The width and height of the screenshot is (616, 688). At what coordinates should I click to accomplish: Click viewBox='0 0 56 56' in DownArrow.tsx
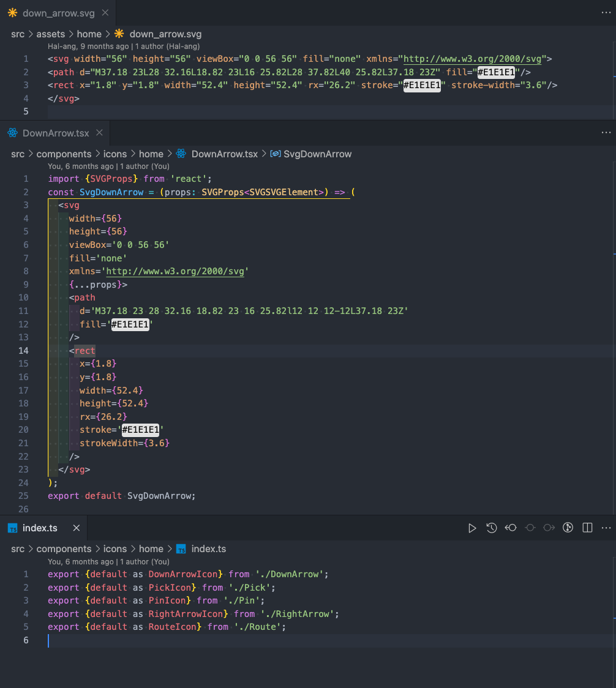(119, 245)
